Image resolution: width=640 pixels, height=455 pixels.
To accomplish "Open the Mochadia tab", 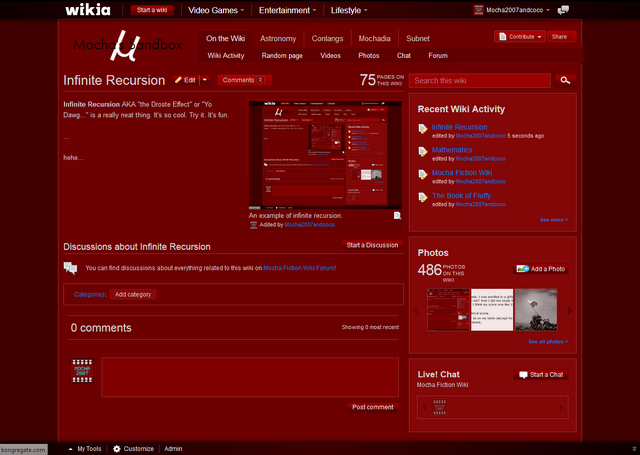I will (x=374, y=38).
